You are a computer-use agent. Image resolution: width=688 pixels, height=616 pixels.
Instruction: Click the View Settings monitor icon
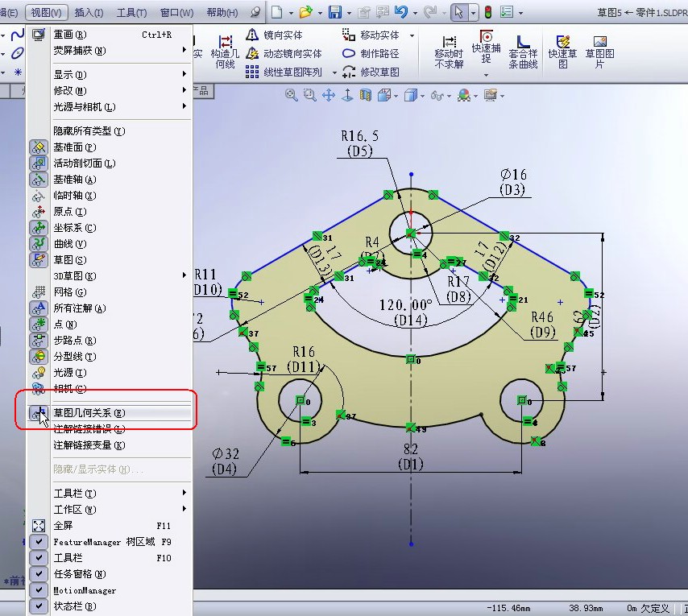(491, 95)
